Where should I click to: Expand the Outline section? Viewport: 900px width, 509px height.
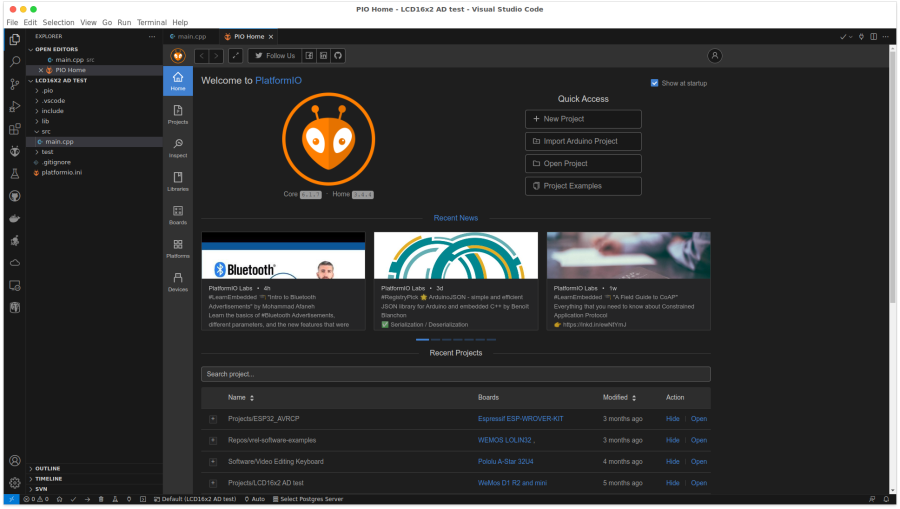[48, 468]
